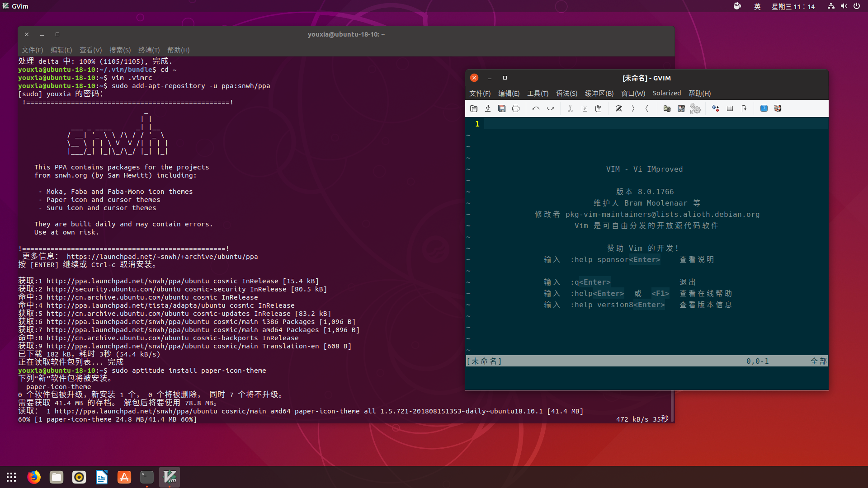Screen dimensions: 868x488
Task: Open the GVim app menu in the top bar
Action: point(16,6)
